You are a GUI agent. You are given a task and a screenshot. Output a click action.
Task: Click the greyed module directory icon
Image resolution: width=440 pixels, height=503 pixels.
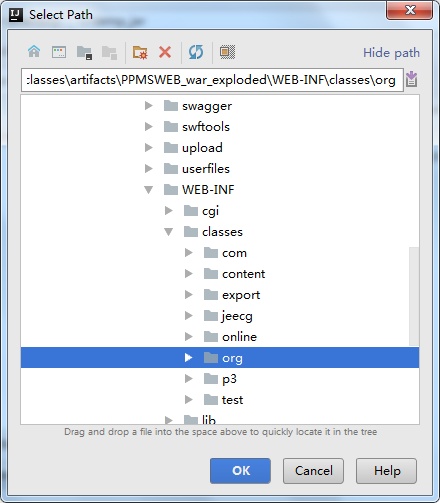109,52
